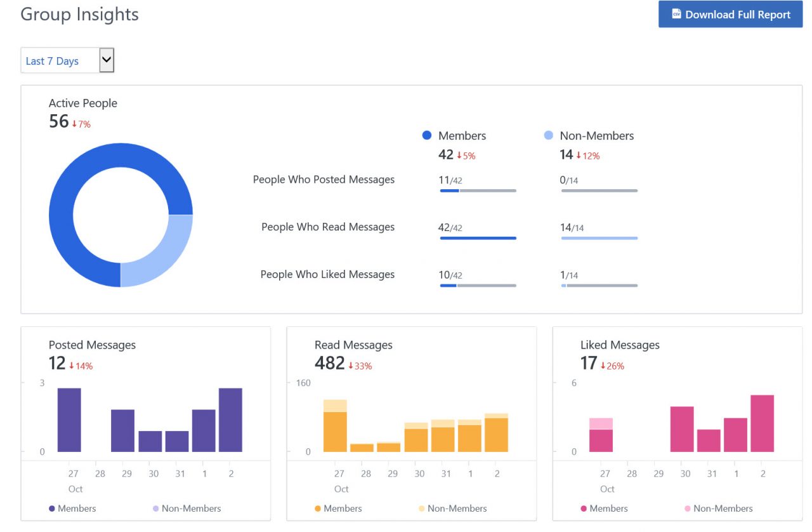Click Members liked messages progress bar 10/42

478,286
